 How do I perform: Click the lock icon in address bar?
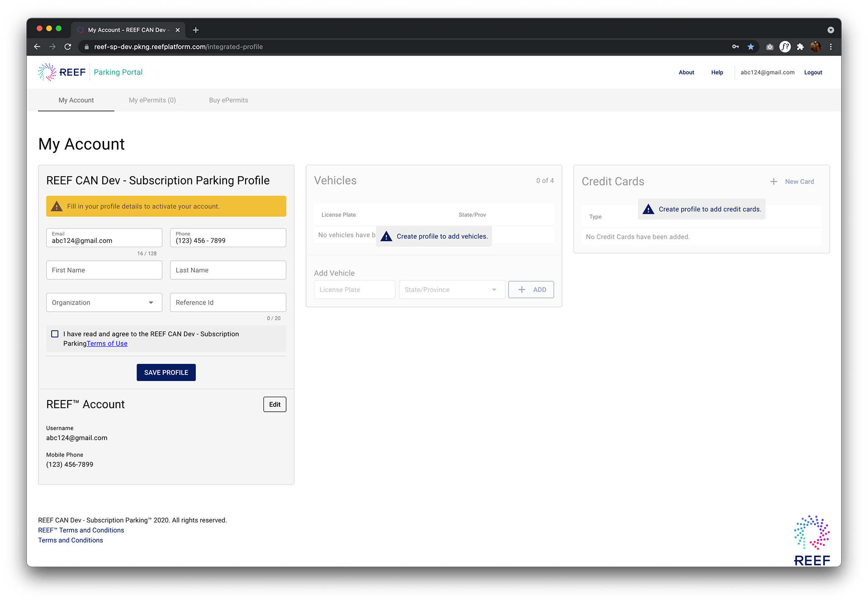(87, 47)
